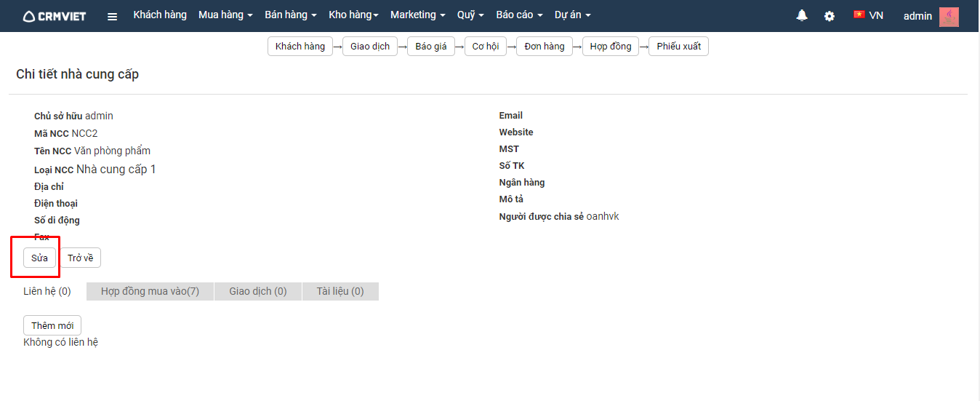The width and height of the screenshot is (980, 401).
Task: Switch to Tài liệu (0) tab
Action: point(340,291)
